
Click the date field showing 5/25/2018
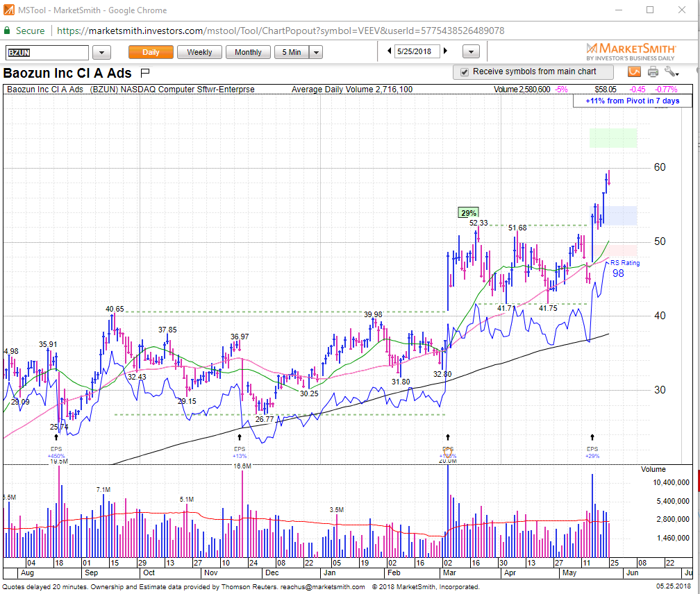tap(417, 51)
